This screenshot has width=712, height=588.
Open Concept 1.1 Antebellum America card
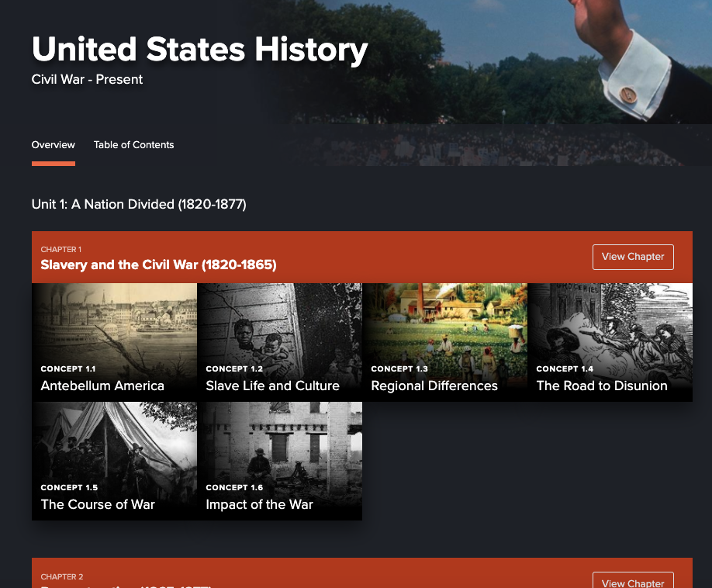pos(115,342)
